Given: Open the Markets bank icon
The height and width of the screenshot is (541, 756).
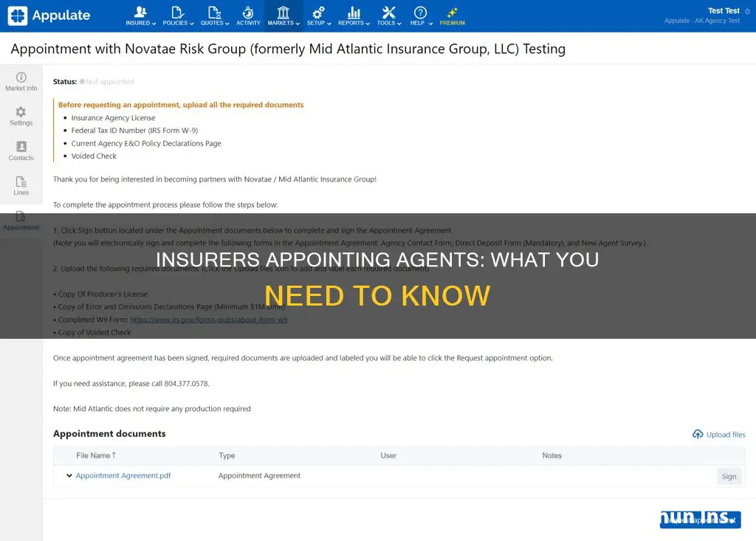Looking at the screenshot, I should 283,12.
